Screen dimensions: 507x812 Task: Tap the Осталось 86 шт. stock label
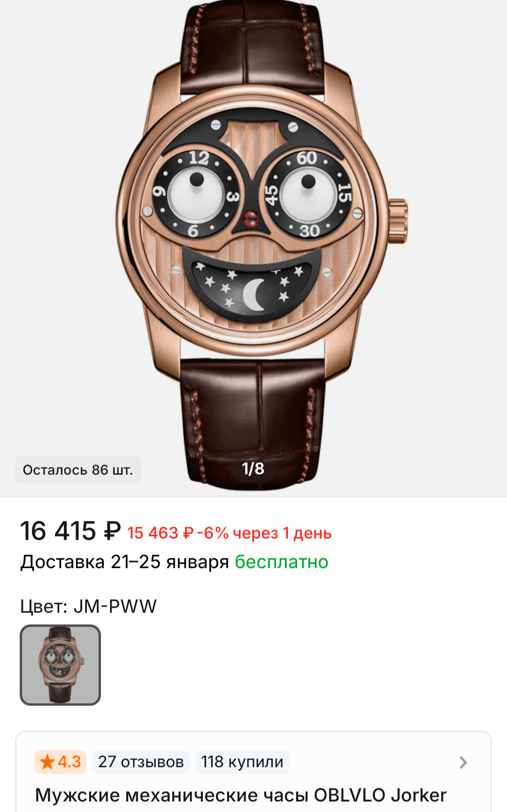tap(78, 470)
